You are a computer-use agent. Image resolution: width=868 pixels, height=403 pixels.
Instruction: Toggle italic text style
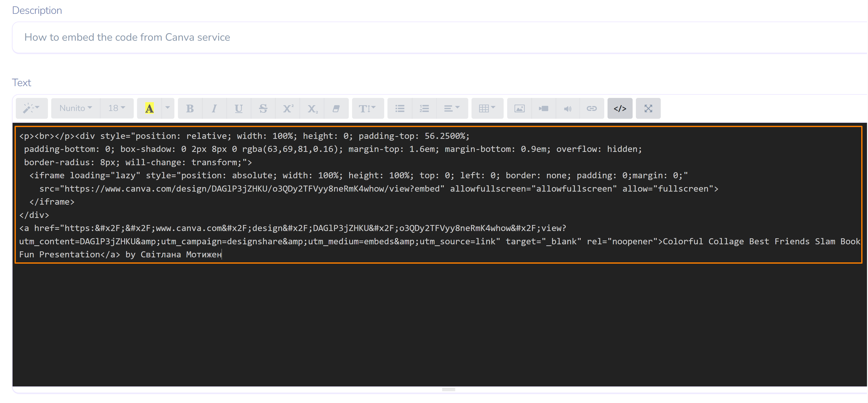(214, 108)
